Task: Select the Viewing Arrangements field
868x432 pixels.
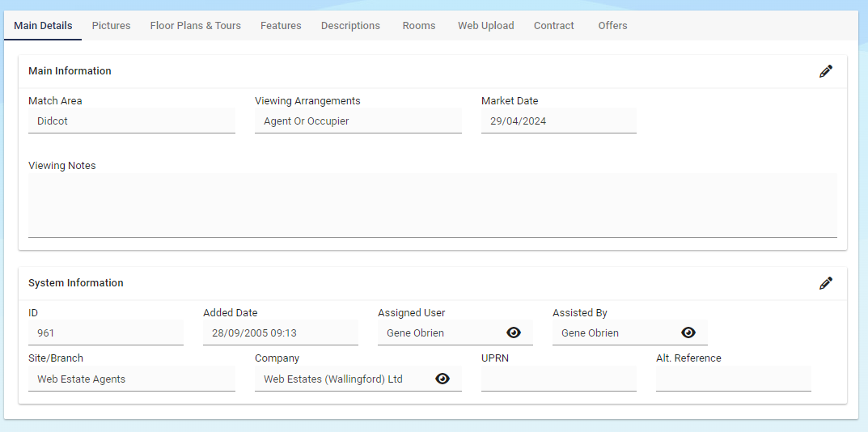Action: tap(358, 121)
